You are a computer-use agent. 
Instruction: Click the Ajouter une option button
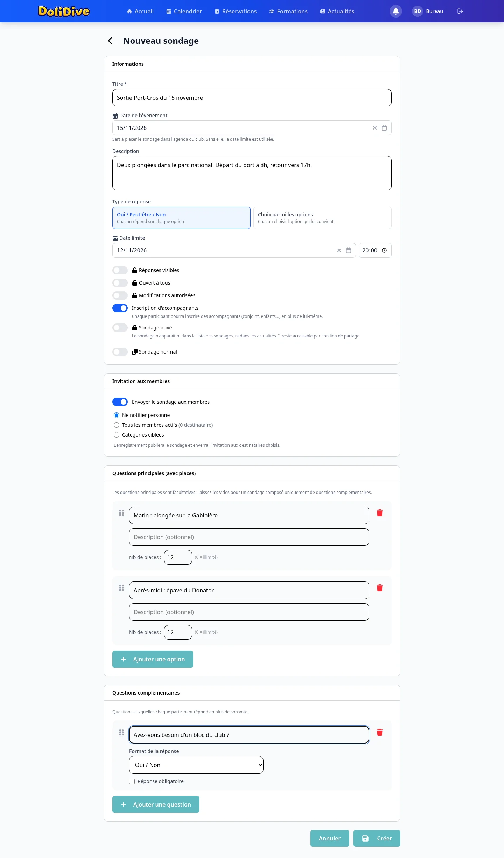click(x=153, y=659)
